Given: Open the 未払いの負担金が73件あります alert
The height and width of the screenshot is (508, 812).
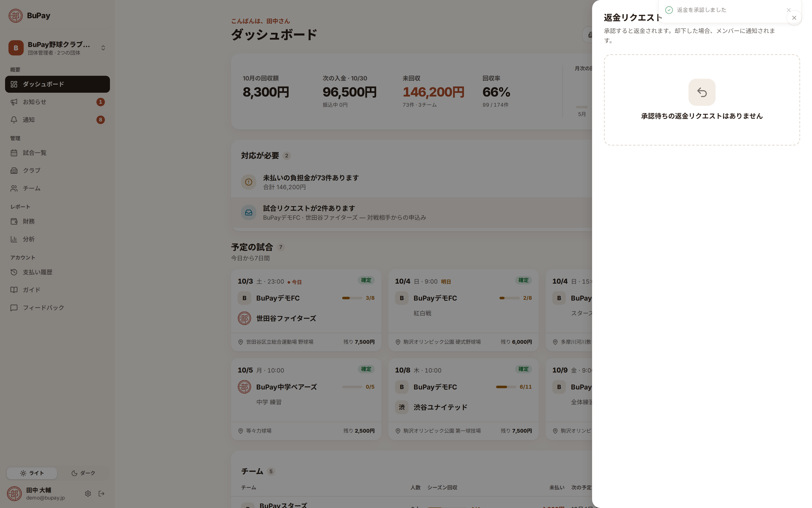Looking at the screenshot, I should tap(411, 182).
